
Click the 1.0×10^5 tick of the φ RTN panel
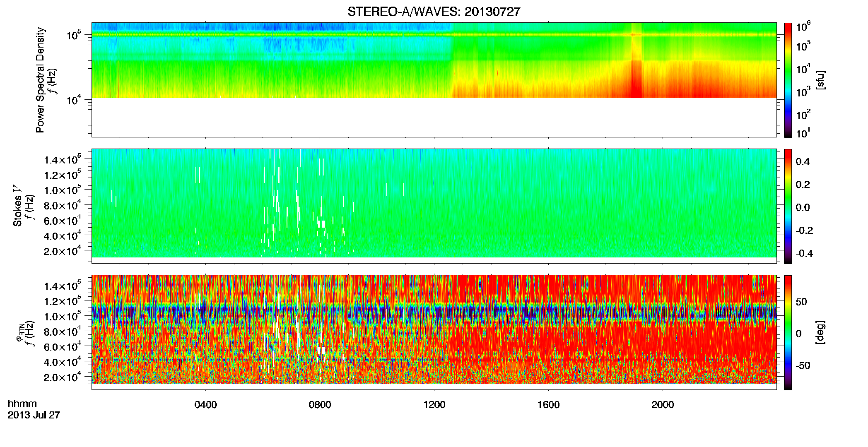pos(62,316)
